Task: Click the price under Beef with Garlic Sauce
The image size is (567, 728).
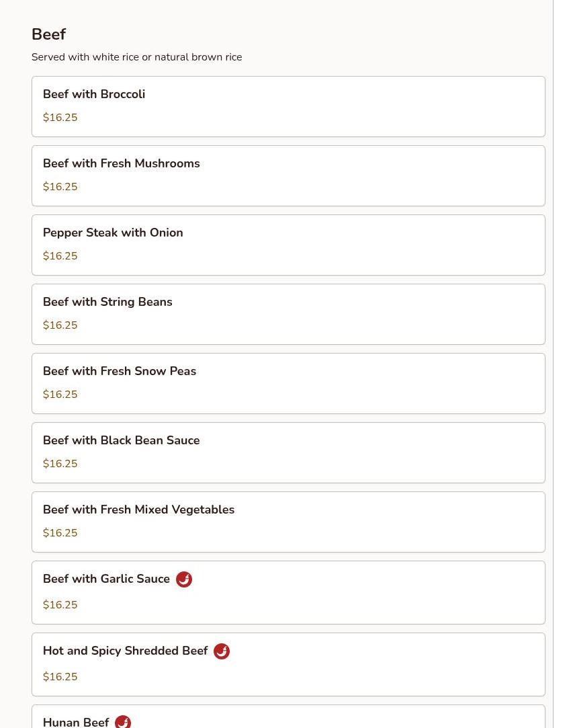Action: point(60,604)
